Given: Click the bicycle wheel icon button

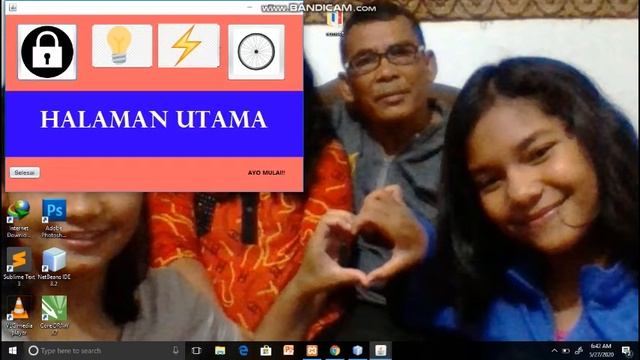Looking at the screenshot, I should [x=256, y=52].
